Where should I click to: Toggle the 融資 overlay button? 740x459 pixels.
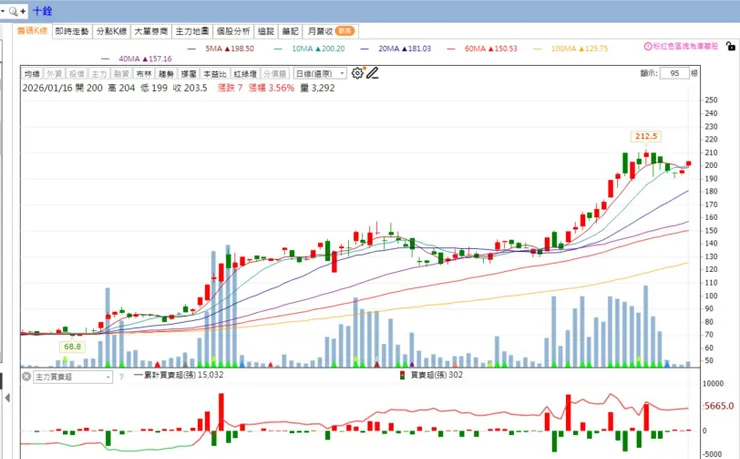pyautogui.click(x=121, y=74)
